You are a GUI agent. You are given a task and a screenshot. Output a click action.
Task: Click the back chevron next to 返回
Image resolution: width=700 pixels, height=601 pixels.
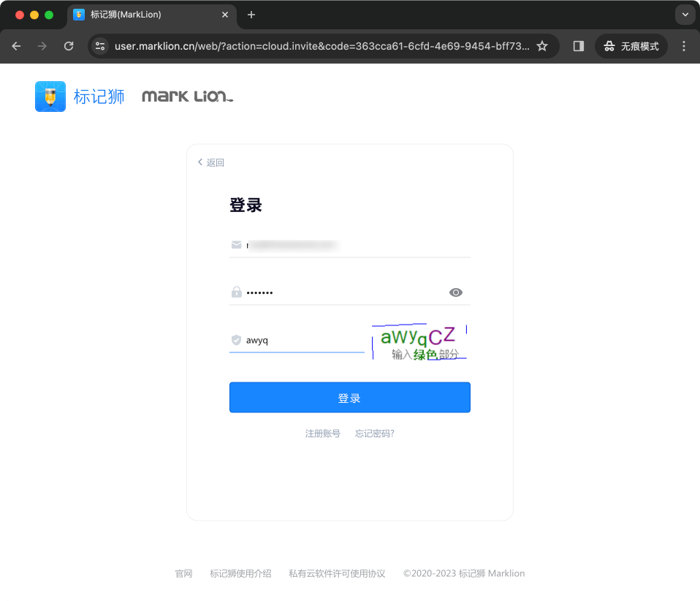tap(199, 162)
